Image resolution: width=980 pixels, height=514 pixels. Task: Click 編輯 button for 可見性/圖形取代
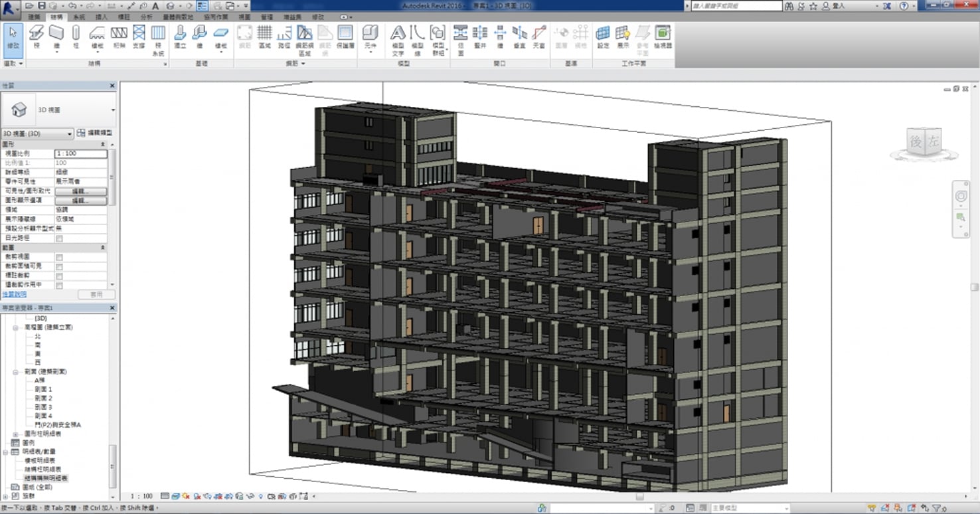pyautogui.click(x=80, y=191)
